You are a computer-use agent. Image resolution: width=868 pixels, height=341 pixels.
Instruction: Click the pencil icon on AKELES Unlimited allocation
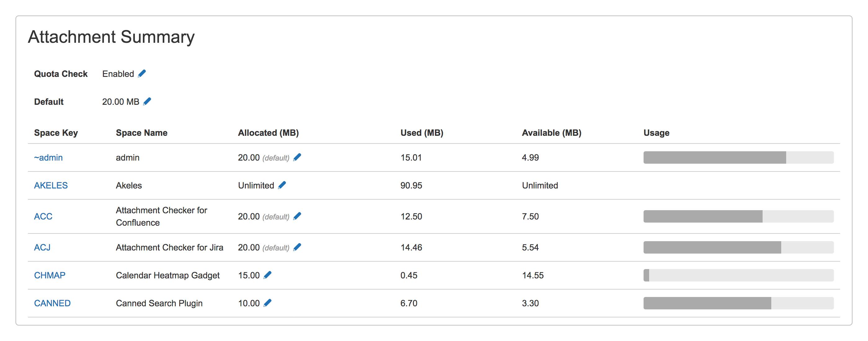coord(282,185)
